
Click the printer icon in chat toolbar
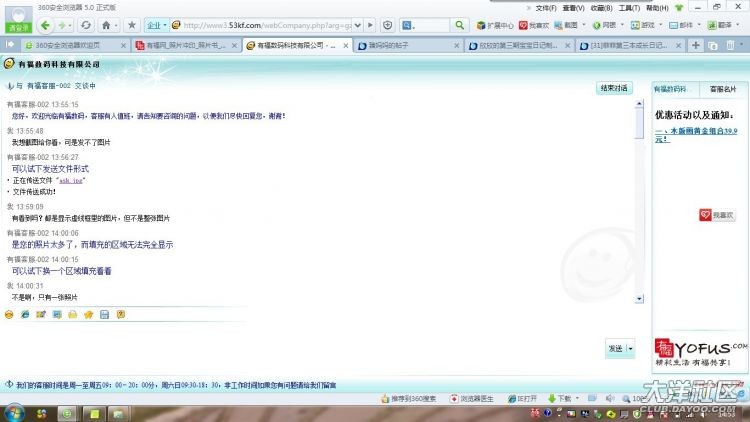tap(73, 314)
